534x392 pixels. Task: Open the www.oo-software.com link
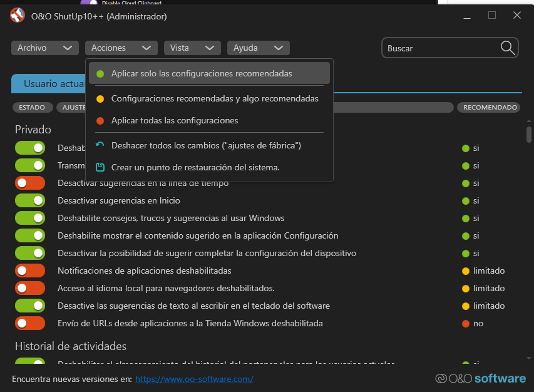[194, 379]
